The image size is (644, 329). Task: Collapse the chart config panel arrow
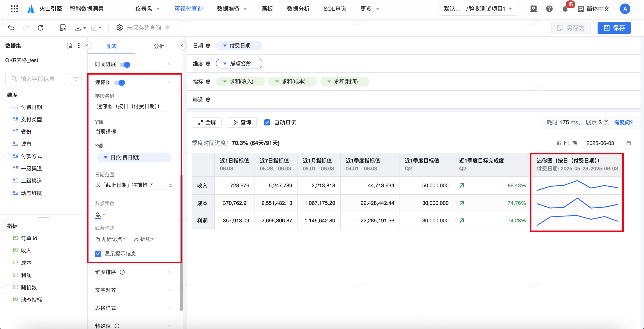(x=182, y=46)
